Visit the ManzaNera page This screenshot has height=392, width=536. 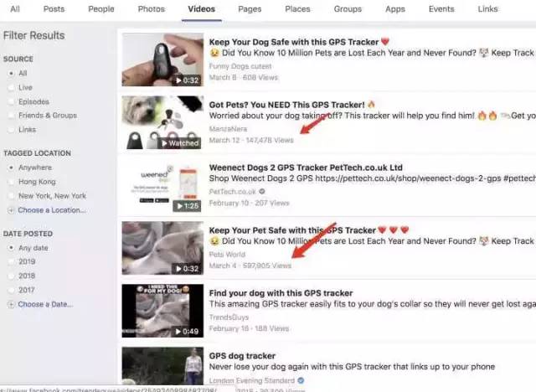[x=228, y=129]
